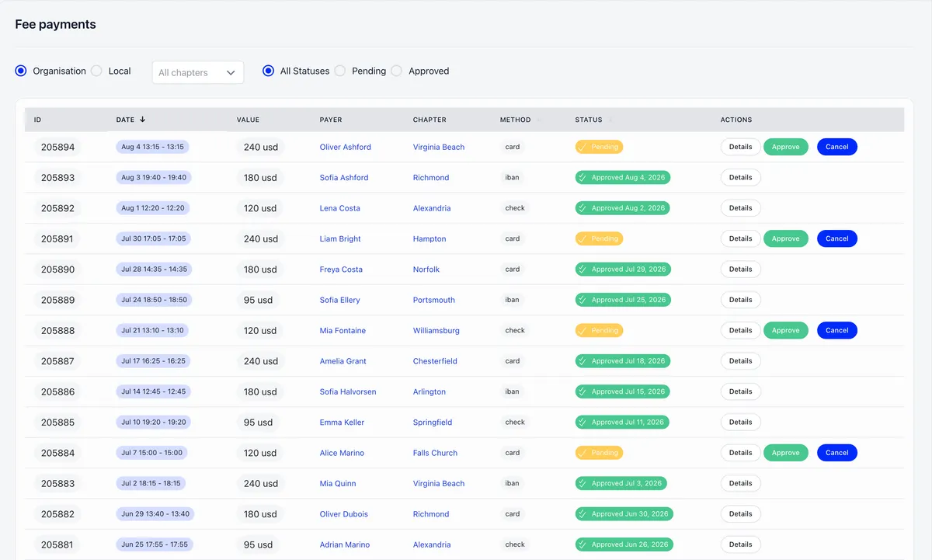The width and height of the screenshot is (932, 560).
Task: Open Amelia Grant payer link
Action: click(343, 361)
